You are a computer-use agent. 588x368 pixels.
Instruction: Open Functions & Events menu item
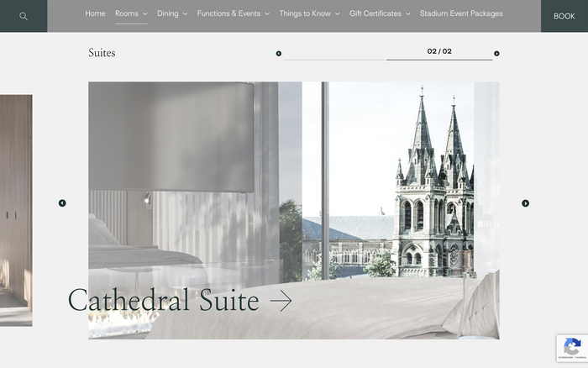click(x=228, y=13)
